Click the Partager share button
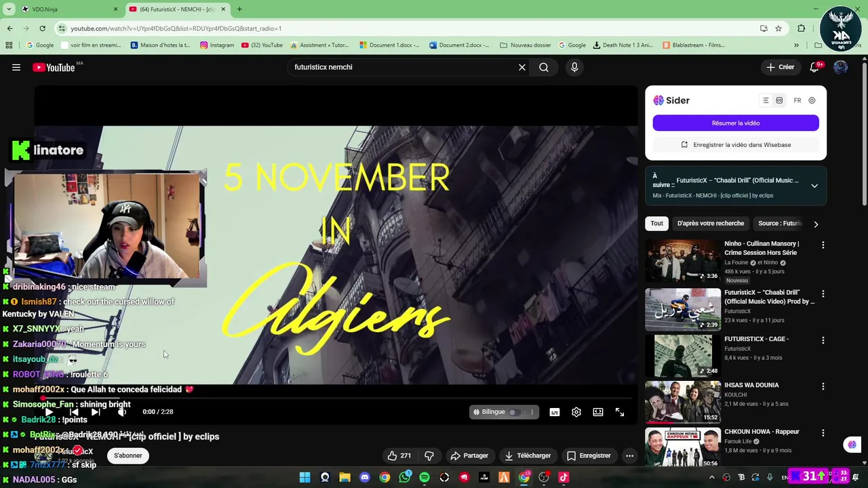Screen dimensions: 868x488 click(469, 455)
